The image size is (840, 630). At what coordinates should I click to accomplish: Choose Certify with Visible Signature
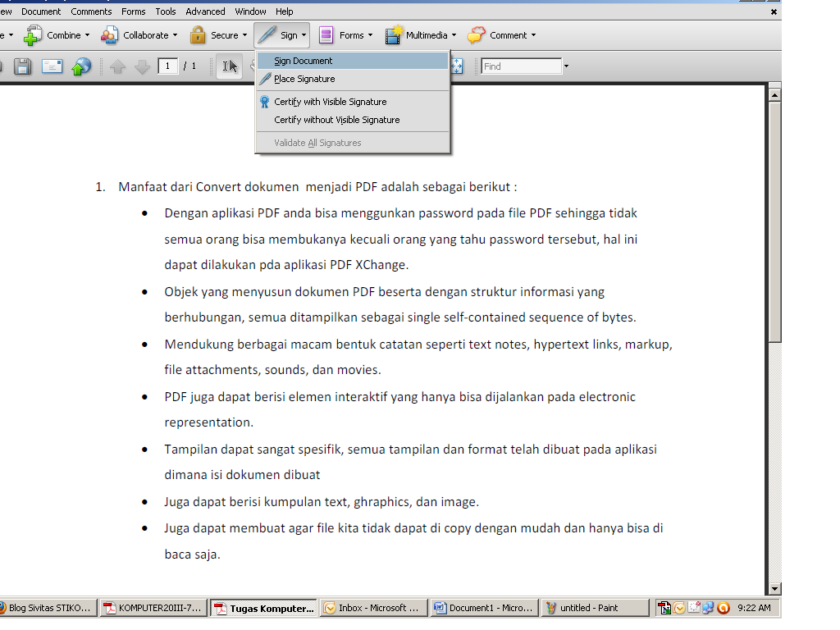(329, 101)
